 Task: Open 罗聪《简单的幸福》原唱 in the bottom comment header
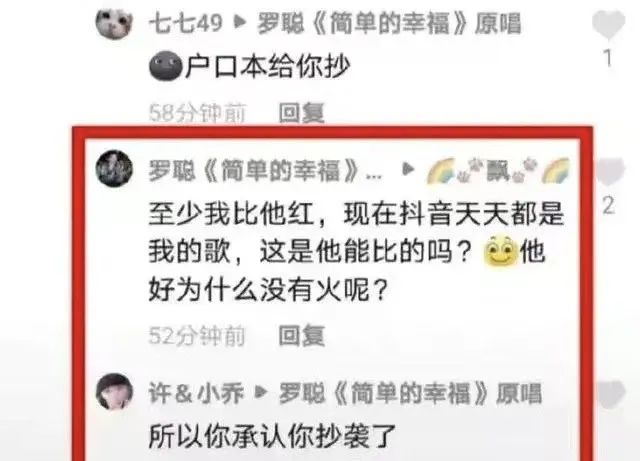click(410, 393)
